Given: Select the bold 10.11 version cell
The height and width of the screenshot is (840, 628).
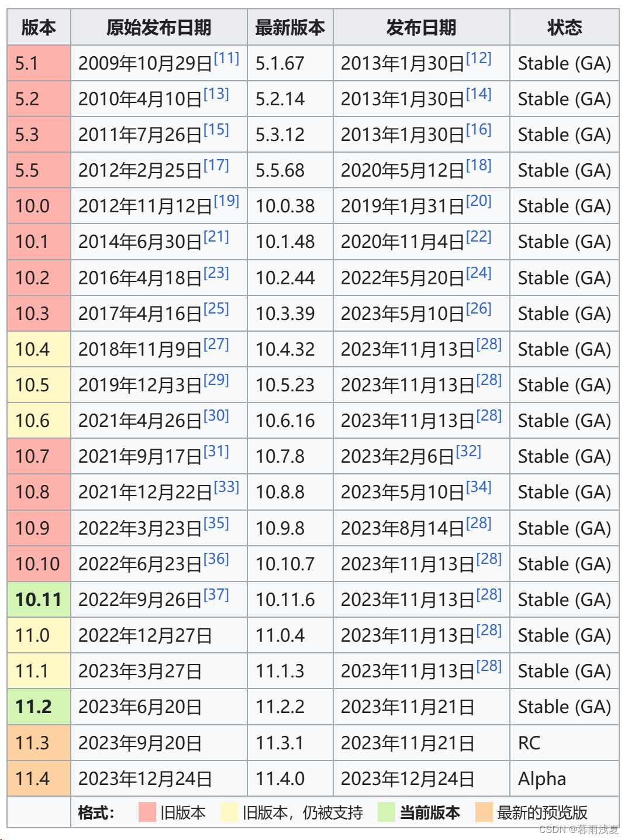Looking at the screenshot, I should pyautogui.click(x=39, y=600).
